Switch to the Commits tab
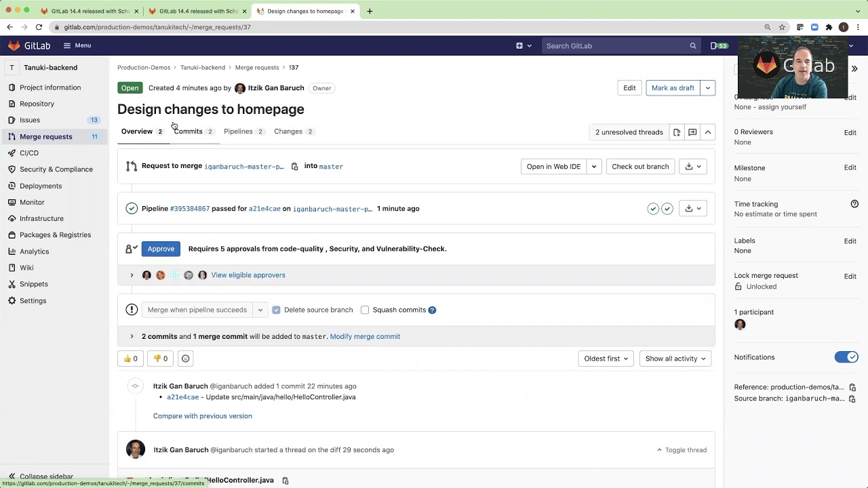The width and height of the screenshot is (868, 488). (193, 131)
